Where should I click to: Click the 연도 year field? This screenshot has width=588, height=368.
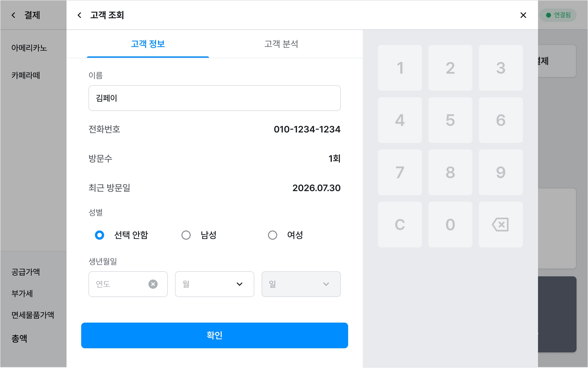click(x=128, y=284)
